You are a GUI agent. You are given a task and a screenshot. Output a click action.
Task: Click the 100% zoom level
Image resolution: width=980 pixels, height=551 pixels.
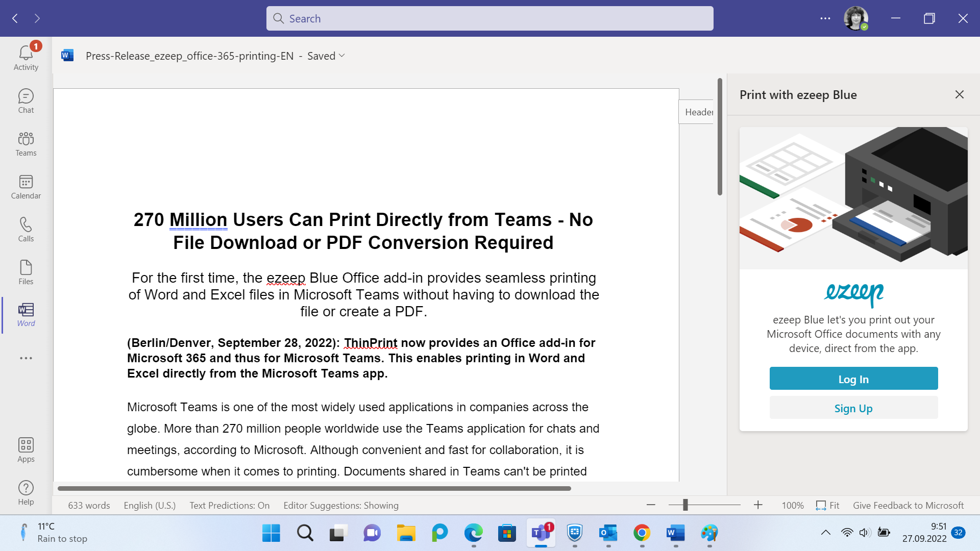tap(793, 505)
